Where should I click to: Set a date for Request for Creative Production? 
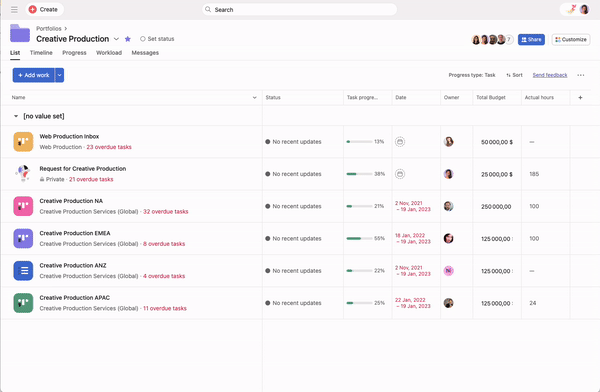[400, 174]
